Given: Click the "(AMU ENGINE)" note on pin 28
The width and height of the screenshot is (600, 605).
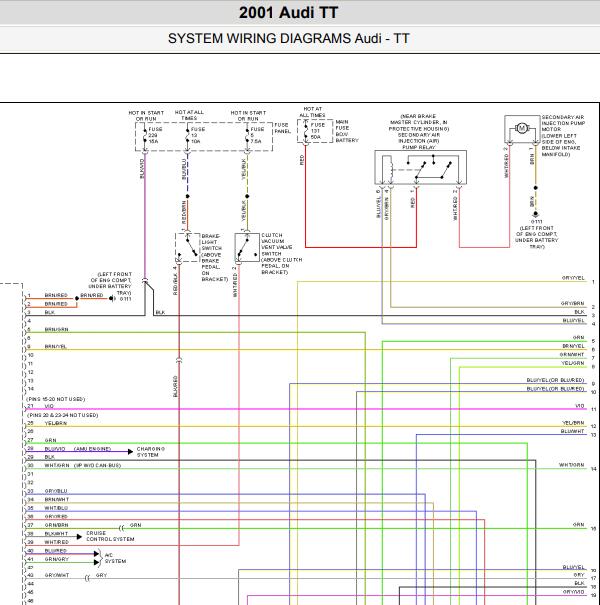Looking at the screenshot, I should point(92,449).
